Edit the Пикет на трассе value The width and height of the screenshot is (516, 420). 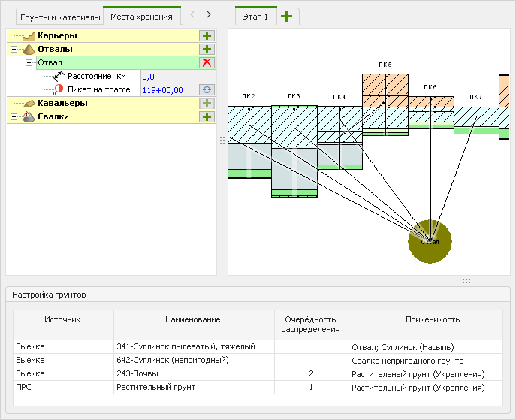169,89
